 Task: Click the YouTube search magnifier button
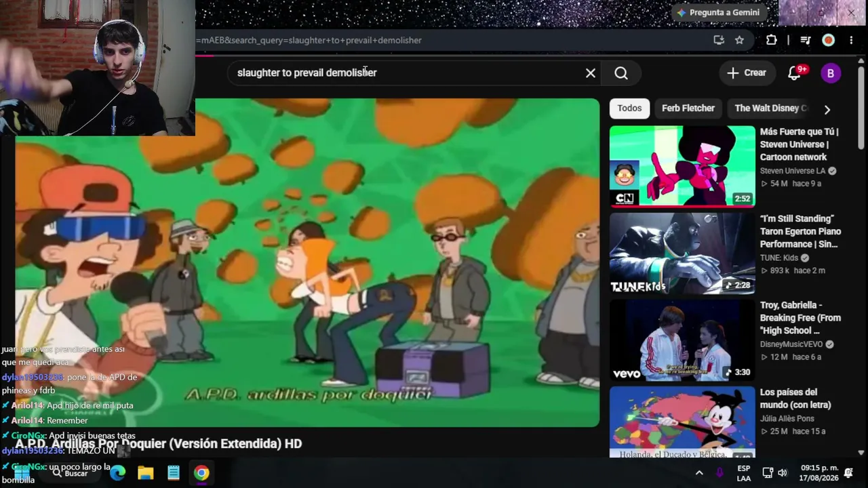(x=621, y=73)
